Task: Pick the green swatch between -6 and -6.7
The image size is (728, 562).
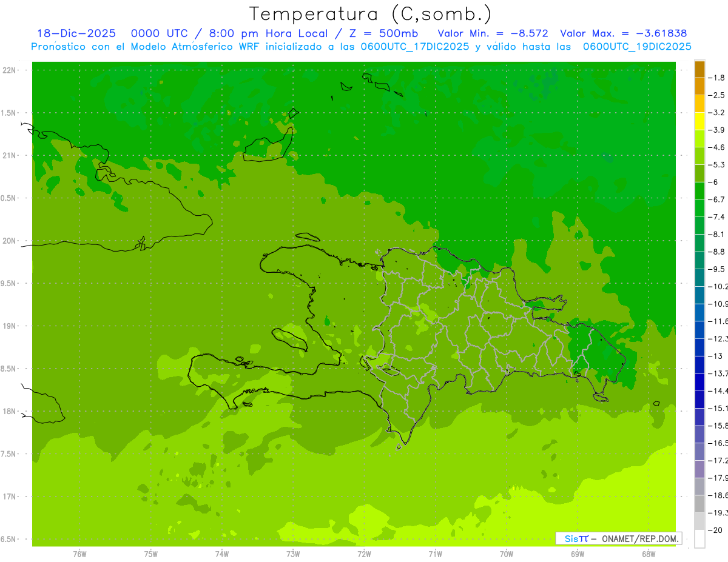Action: click(699, 191)
